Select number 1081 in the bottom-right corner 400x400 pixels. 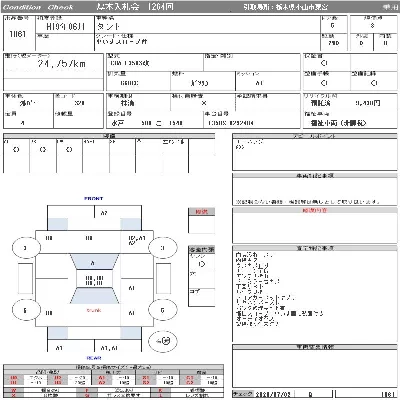click(x=388, y=394)
